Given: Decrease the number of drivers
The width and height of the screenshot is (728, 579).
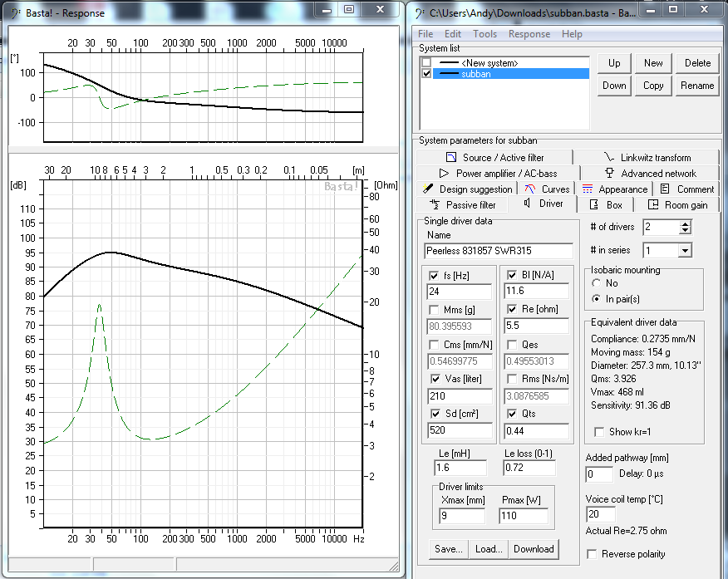Looking at the screenshot, I should pyautogui.click(x=686, y=231).
